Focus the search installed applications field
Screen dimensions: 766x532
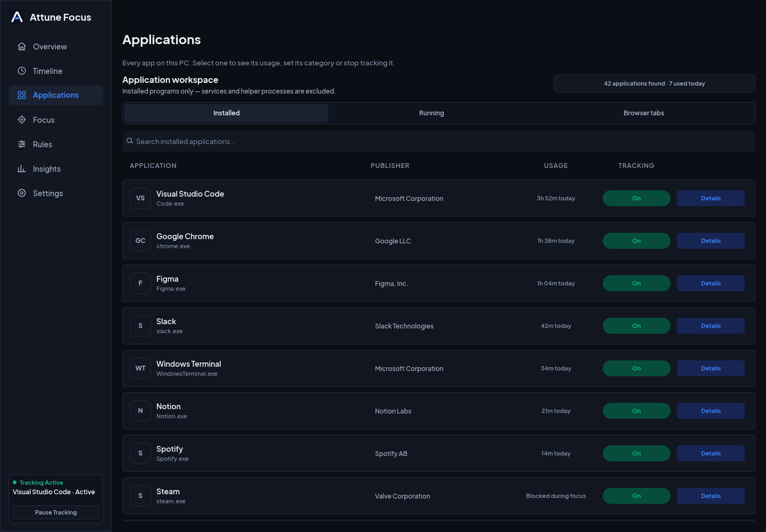[439, 141]
